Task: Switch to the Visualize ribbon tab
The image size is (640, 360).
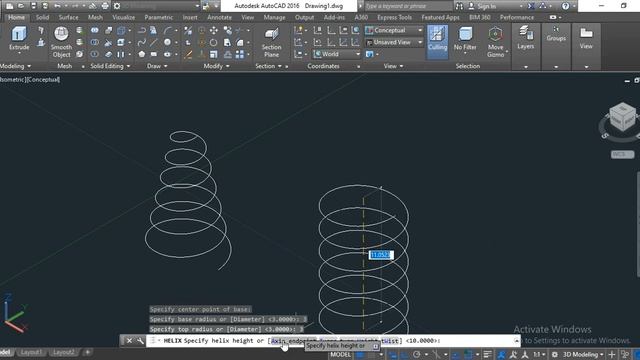Action: (x=123, y=17)
